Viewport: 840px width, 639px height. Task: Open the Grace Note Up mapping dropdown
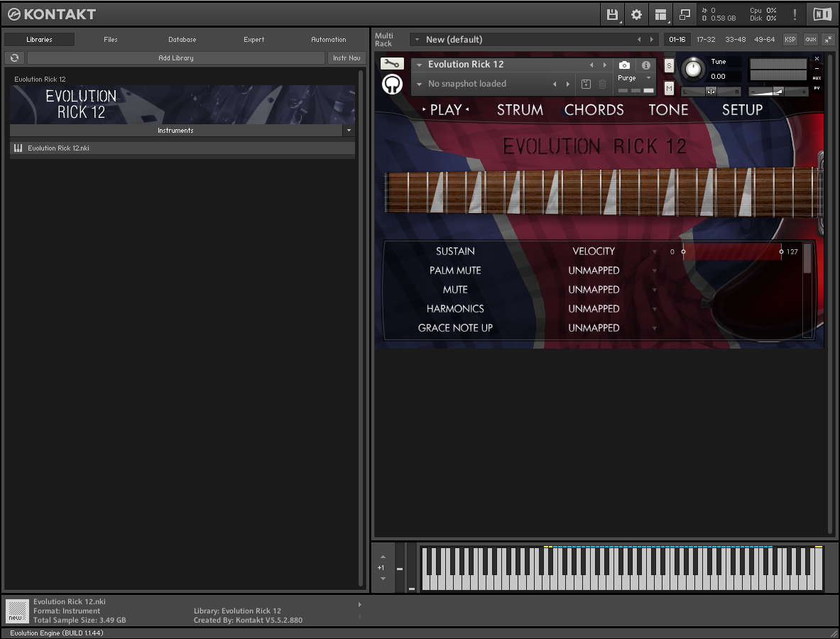[x=654, y=328]
